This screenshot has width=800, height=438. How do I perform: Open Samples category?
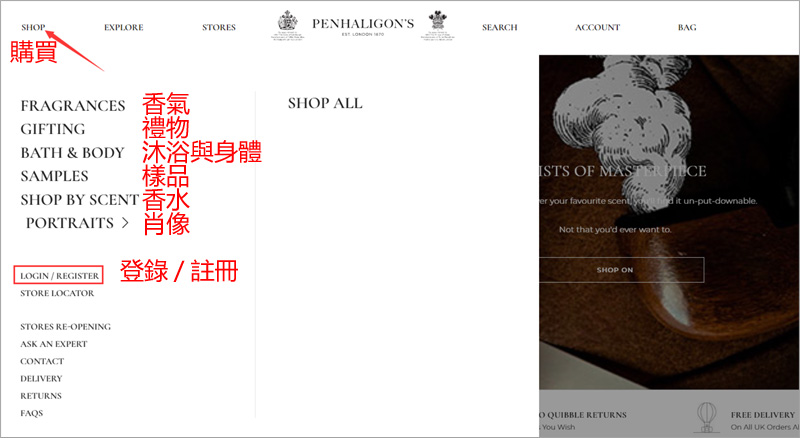point(54,176)
